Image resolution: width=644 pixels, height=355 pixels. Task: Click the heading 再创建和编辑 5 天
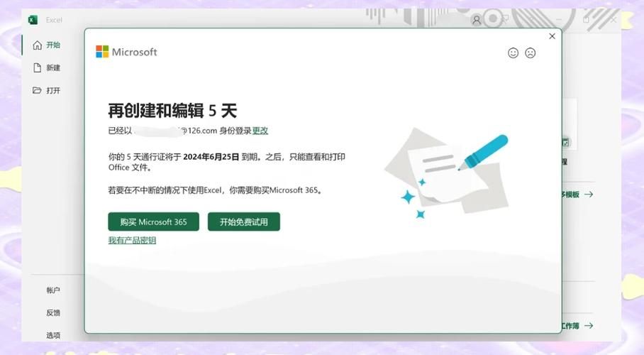pyautogui.click(x=172, y=111)
